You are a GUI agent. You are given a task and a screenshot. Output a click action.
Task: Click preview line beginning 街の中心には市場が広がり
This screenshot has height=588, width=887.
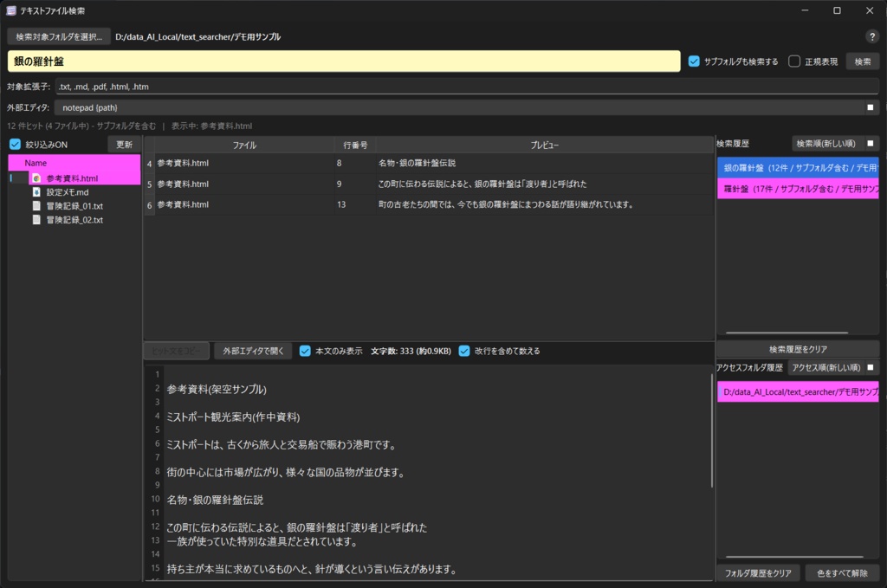(286, 472)
